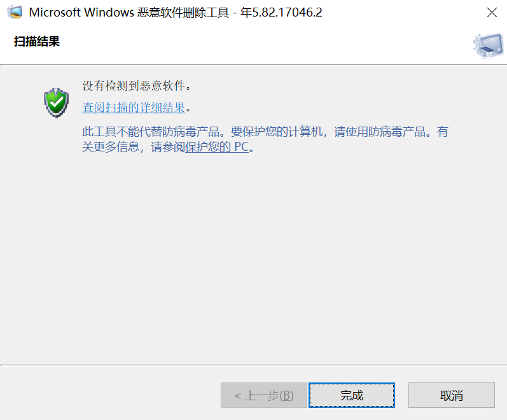Close the dialog with the X button
Image resolution: width=507 pixels, height=420 pixels.
(x=492, y=13)
